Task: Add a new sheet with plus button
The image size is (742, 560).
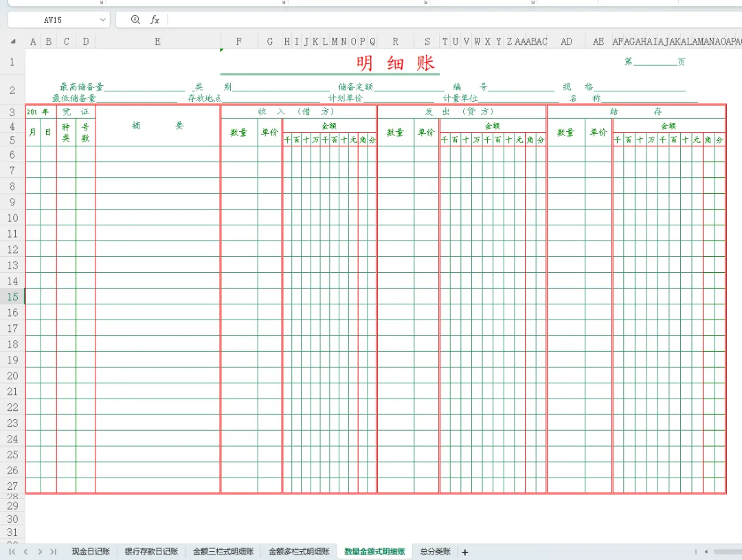Action: click(x=464, y=552)
